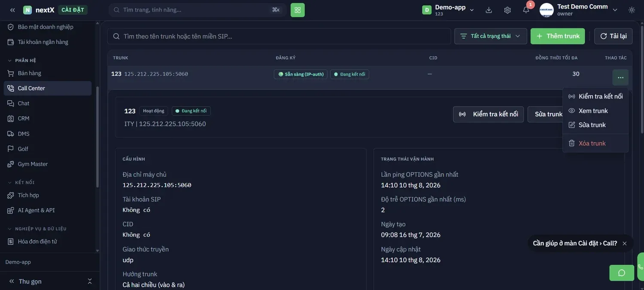Image resolution: width=644 pixels, height=290 pixels.
Task: Open the 'DMS' module
Action: (x=48, y=134)
